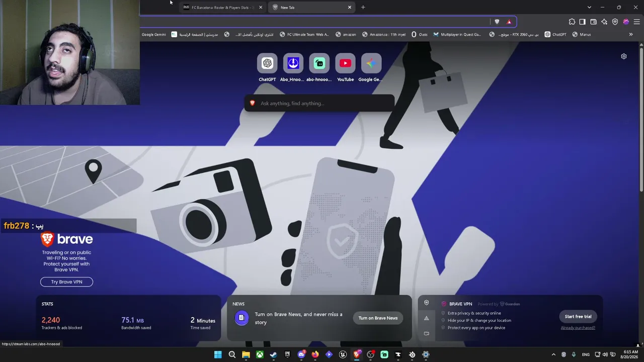Click the 75.1 MB bandwidth saved stat
The height and width of the screenshot is (362, 644).
(136, 323)
